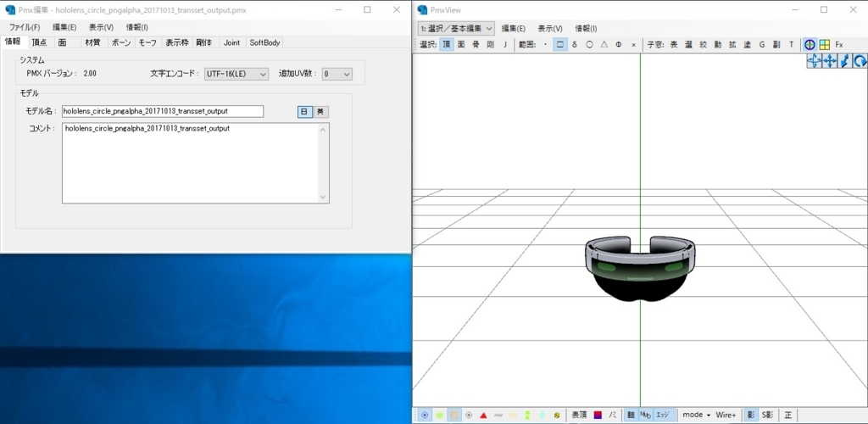This screenshot has height=424, width=868.
Task: Toggle the olive joint display icon
Action: (557, 416)
